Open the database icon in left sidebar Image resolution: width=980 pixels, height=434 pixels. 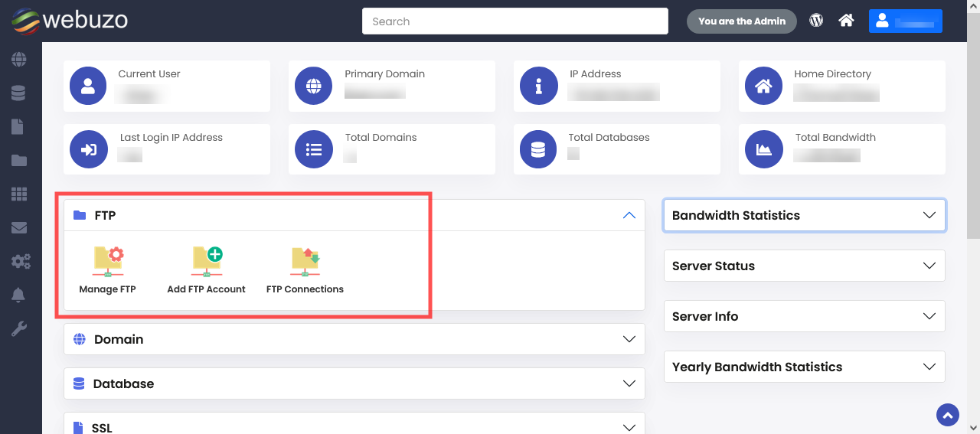[19, 93]
